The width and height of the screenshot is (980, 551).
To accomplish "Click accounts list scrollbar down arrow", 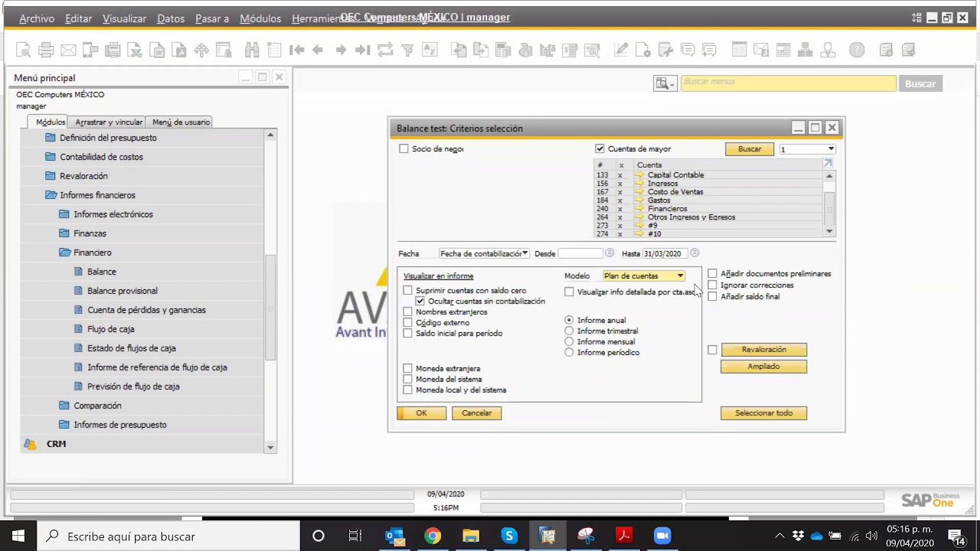I will (x=829, y=231).
